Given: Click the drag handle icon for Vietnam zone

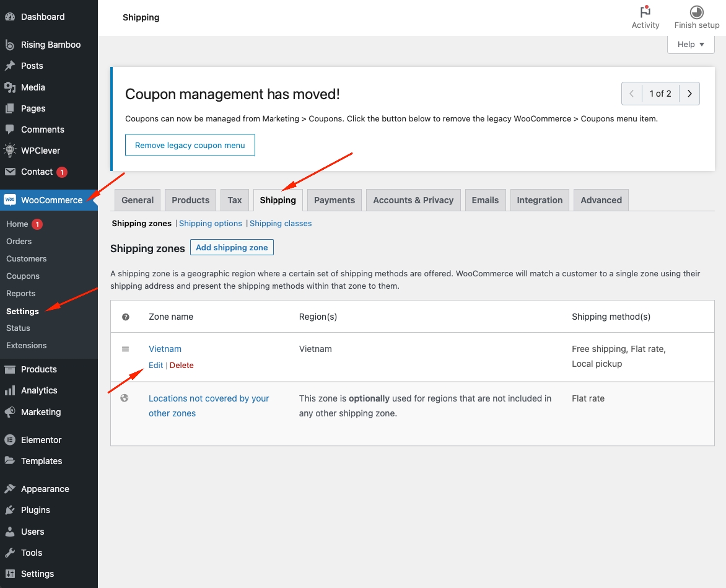Looking at the screenshot, I should [125, 349].
